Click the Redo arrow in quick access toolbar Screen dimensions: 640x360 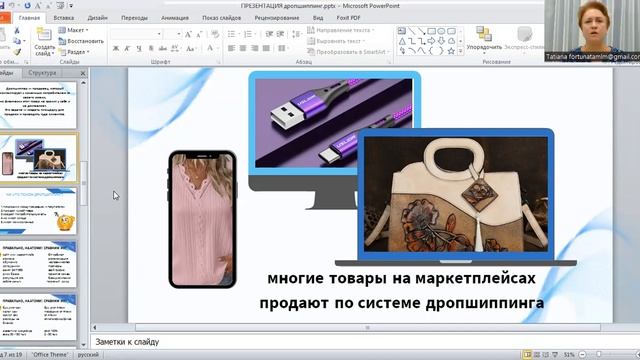(27, 6)
